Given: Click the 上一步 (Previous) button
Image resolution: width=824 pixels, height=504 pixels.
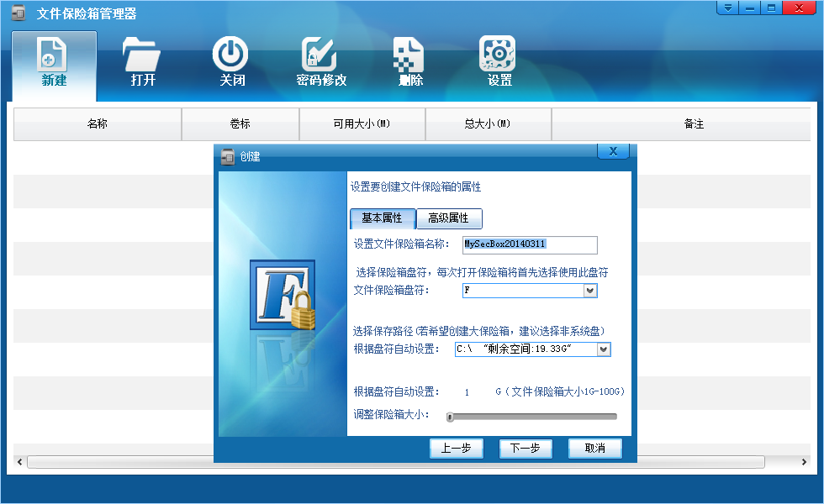Looking at the screenshot, I should [x=456, y=449].
